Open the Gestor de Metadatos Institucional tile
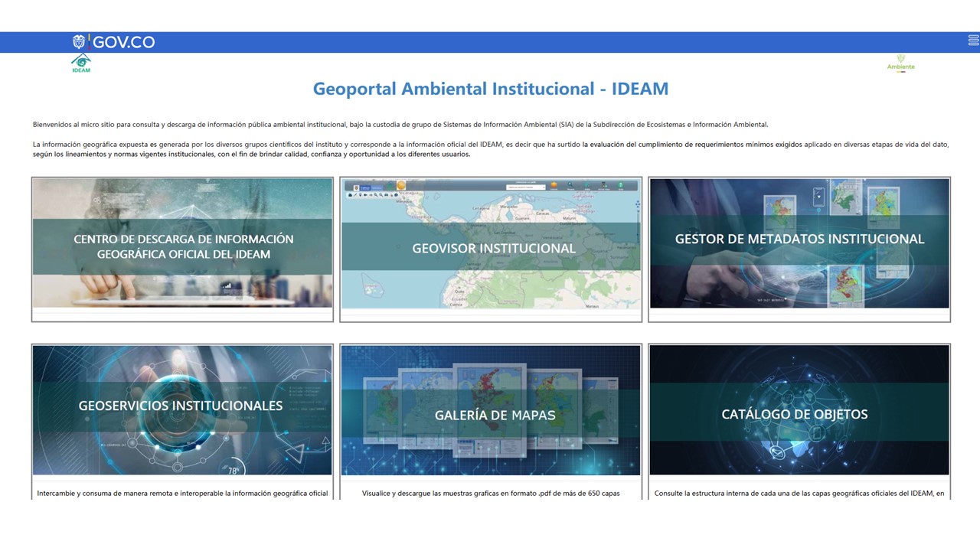The image size is (980, 551). point(799,239)
